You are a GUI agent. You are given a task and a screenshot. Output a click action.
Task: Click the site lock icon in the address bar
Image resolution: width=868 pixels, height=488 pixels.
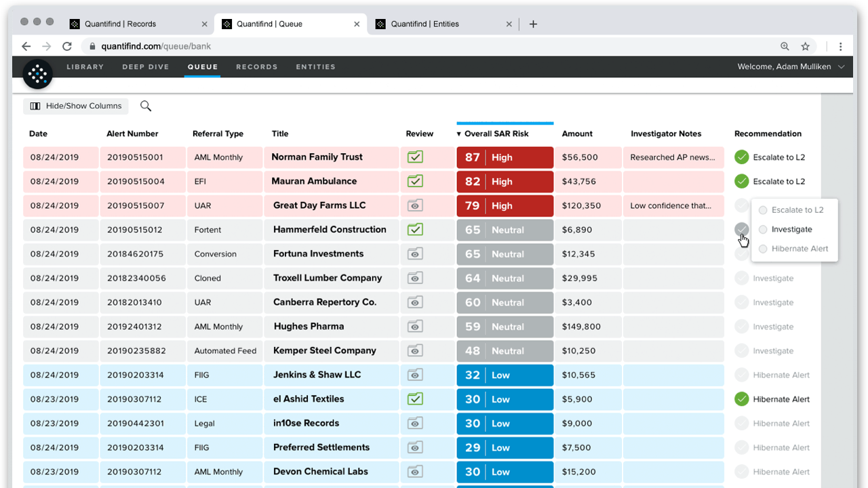point(92,47)
